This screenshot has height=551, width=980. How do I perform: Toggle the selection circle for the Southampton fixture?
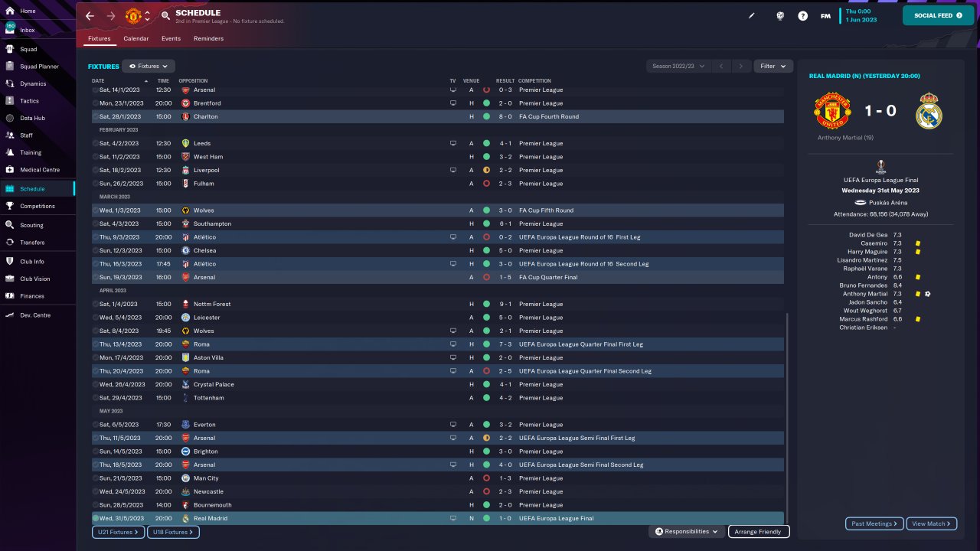tap(96, 224)
